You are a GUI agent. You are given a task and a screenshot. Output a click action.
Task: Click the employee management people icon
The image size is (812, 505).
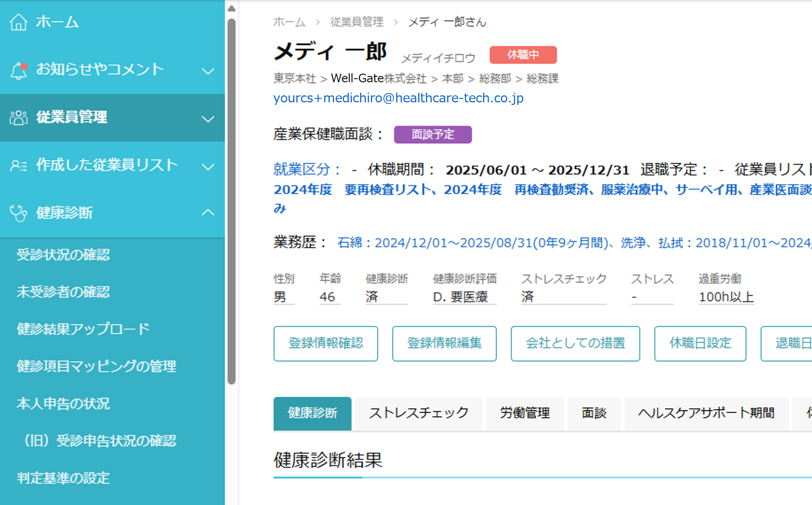coord(18,118)
